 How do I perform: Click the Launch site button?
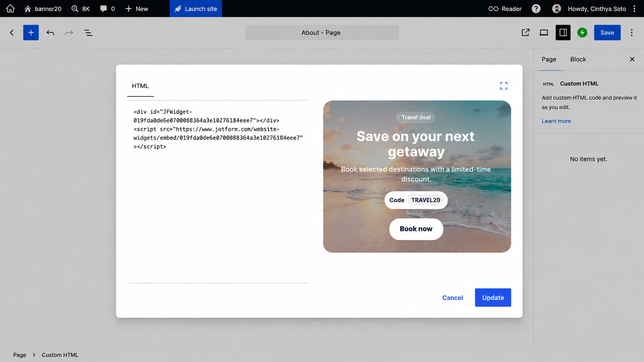pos(196,8)
